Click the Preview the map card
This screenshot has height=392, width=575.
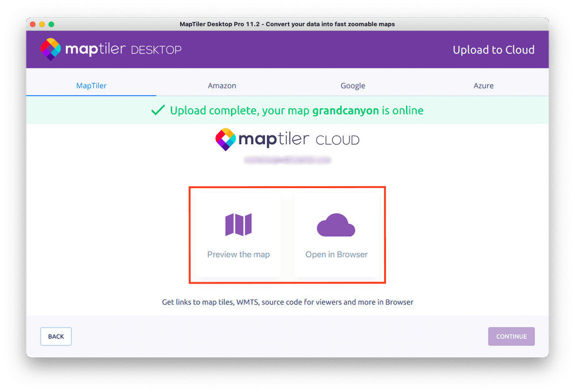tap(238, 233)
